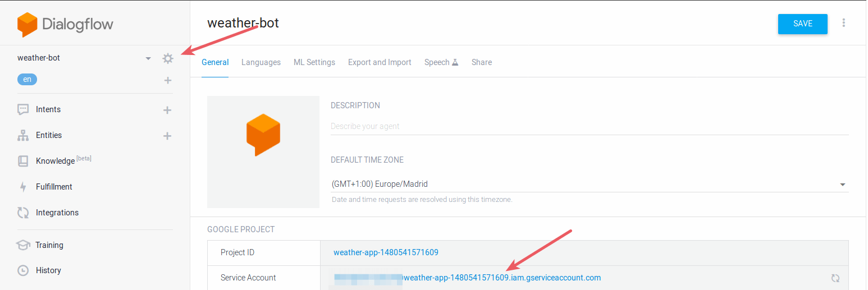Go to Intents in sidebar
Viewport: 868px width, 290px height.
(48, 109)
